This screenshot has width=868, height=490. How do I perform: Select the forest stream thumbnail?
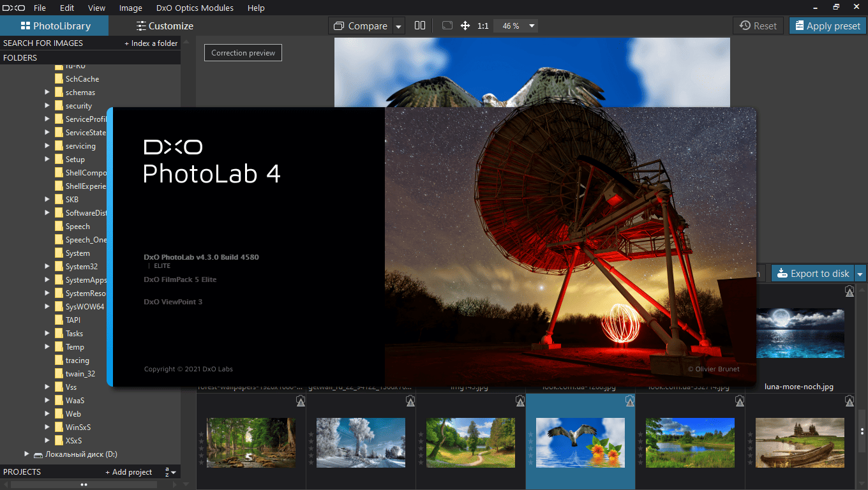point(251,442)
